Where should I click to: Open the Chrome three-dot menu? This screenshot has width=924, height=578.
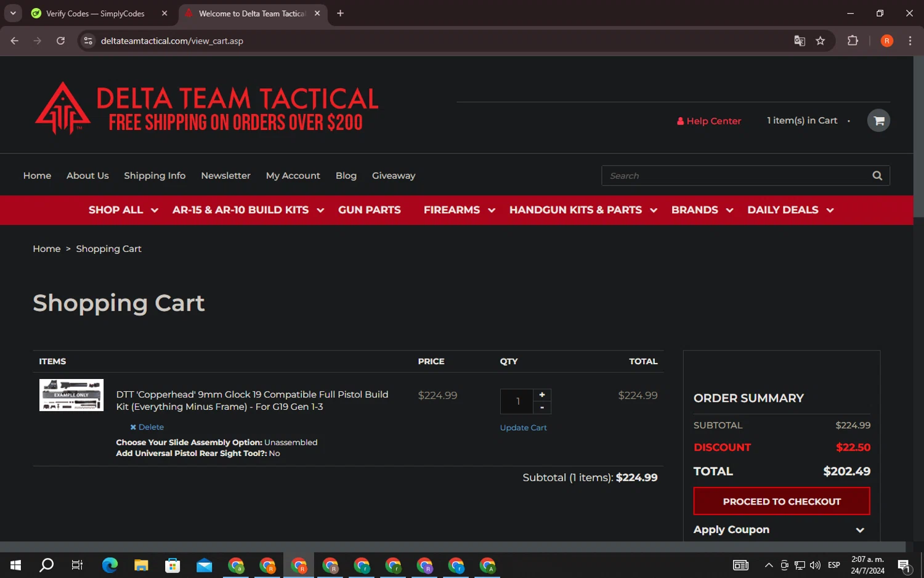(910, 41)
